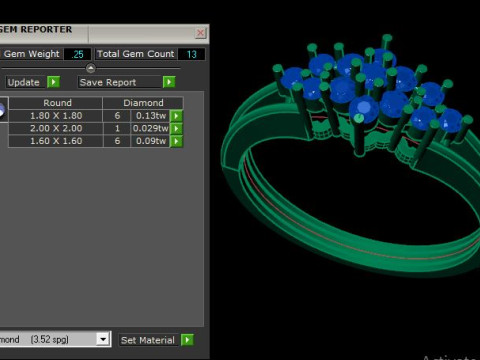Select the 1.80 X 1.80 size cell
Image resolution: width=480 pixels, height=360 pixels.
[56, 116]
